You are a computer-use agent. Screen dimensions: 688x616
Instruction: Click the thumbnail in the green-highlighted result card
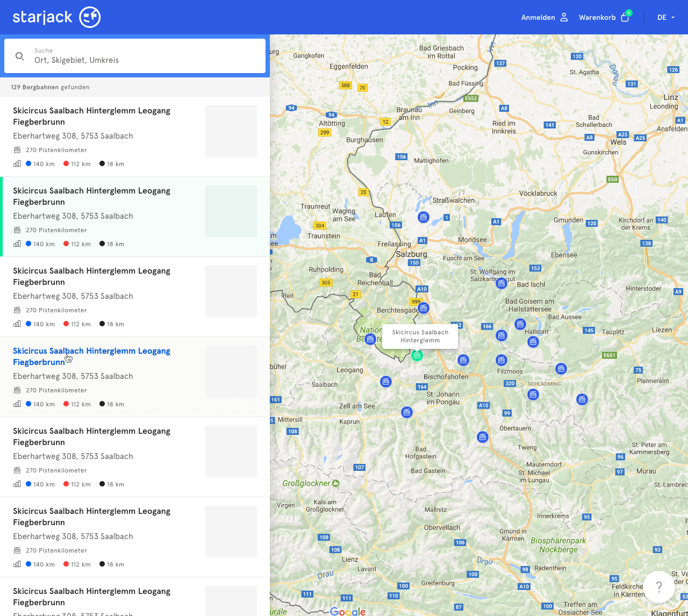(x=231, y=211)
